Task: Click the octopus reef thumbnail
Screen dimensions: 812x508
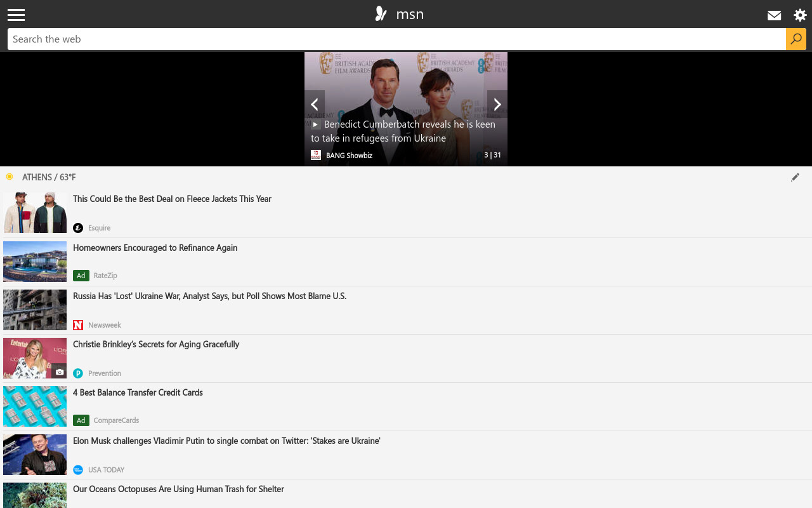Action: click(35, 495)
